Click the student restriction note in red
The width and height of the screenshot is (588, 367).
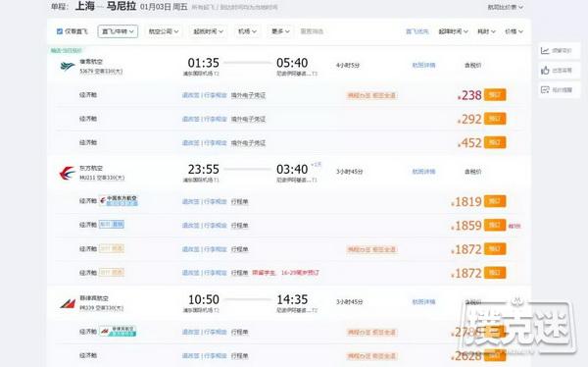[x=285, y=273]
